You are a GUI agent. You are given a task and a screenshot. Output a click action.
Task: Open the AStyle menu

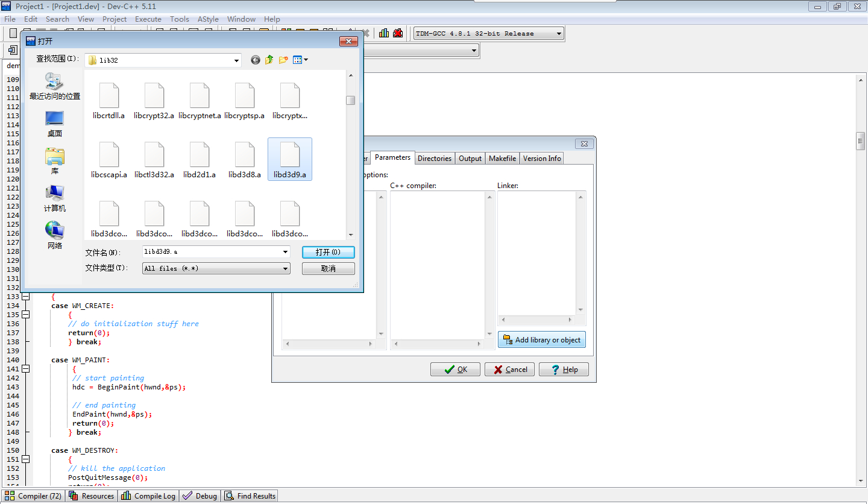[x=208, y=19]
